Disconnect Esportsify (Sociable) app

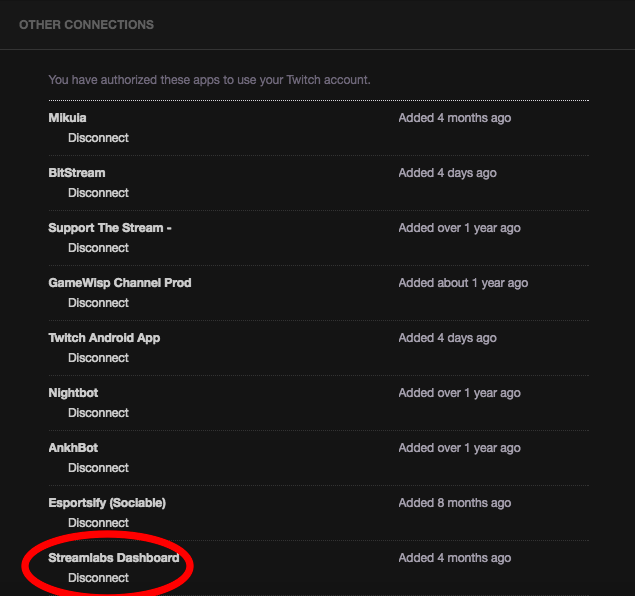coord(98,523)
